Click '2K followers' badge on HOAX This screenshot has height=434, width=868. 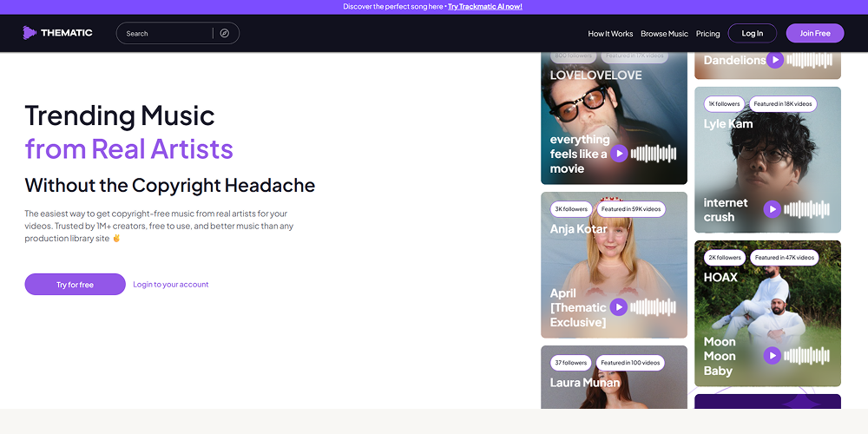click(725, 258)
